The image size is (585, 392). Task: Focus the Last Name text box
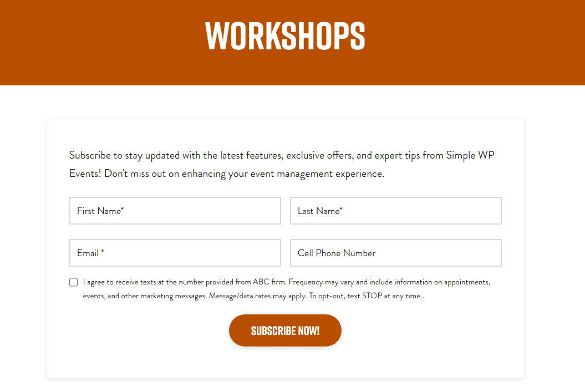click(x=396, y=211)
